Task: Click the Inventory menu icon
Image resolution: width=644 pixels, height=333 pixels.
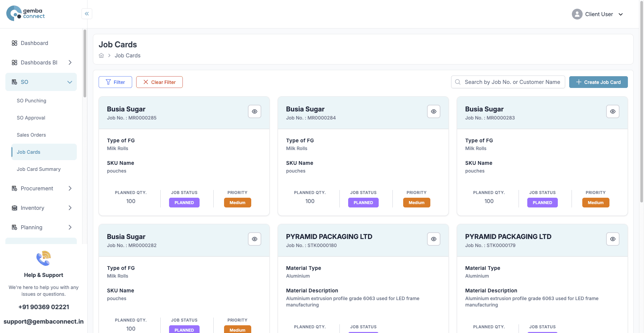Action: click(x=14, y=208)
